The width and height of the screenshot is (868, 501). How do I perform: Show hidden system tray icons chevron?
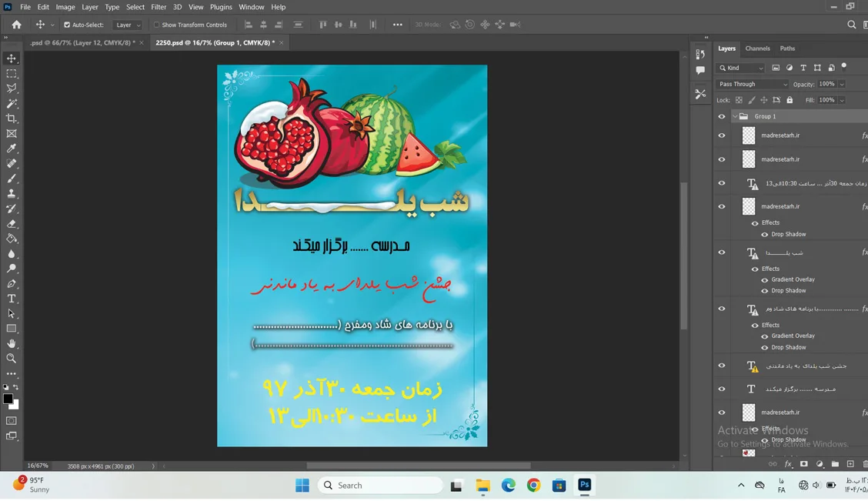tap(741, 485)
